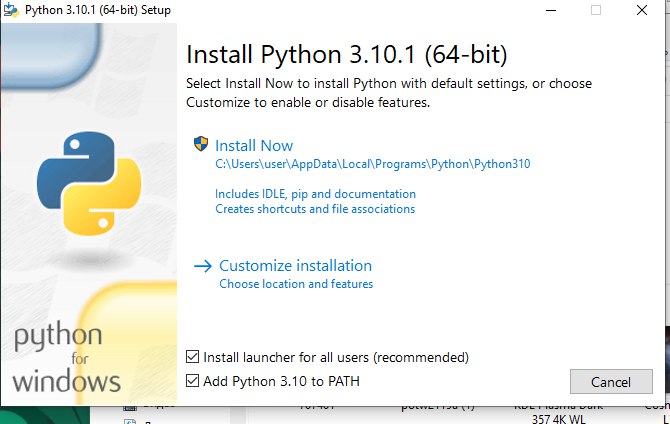Toggle Add Python 3.10 to PATH checkbox
The image size is (670, 424).
pyautogui.click(x=192, y=380)
